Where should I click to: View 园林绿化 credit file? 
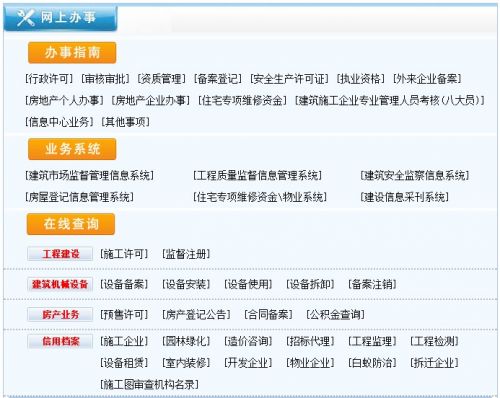click(186, 341)
